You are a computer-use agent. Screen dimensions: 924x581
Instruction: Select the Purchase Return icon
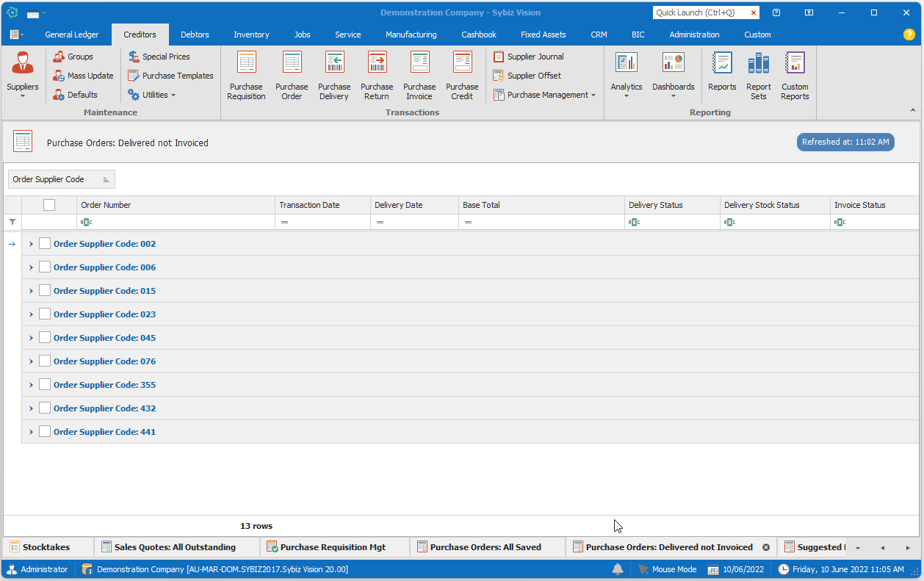377,75
